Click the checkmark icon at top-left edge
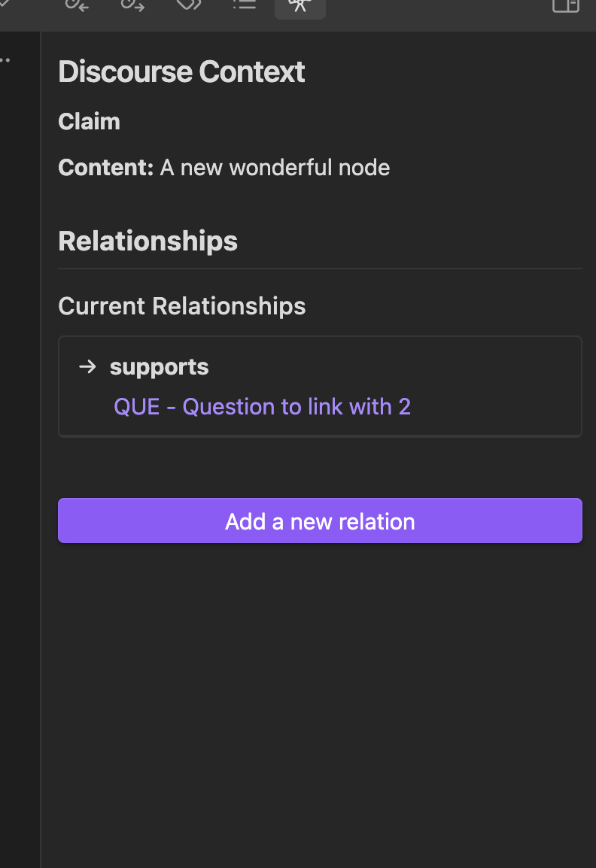 (x=4, y=5)
